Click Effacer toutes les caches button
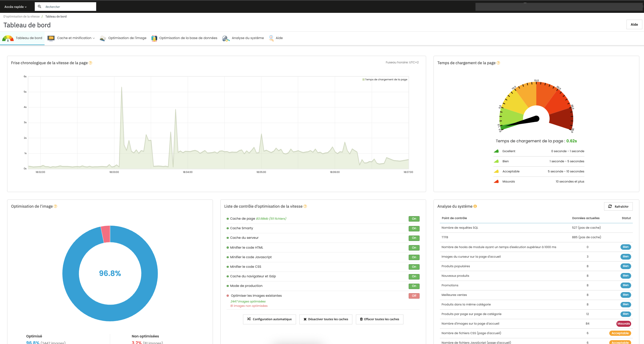The width and height of the screenshot is (644, 344). pos(379,319)
